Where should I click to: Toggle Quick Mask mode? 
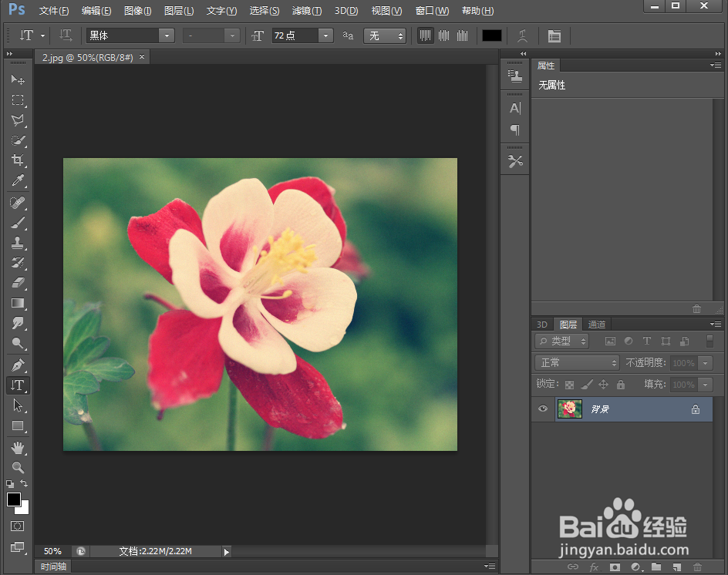[18, 526]
